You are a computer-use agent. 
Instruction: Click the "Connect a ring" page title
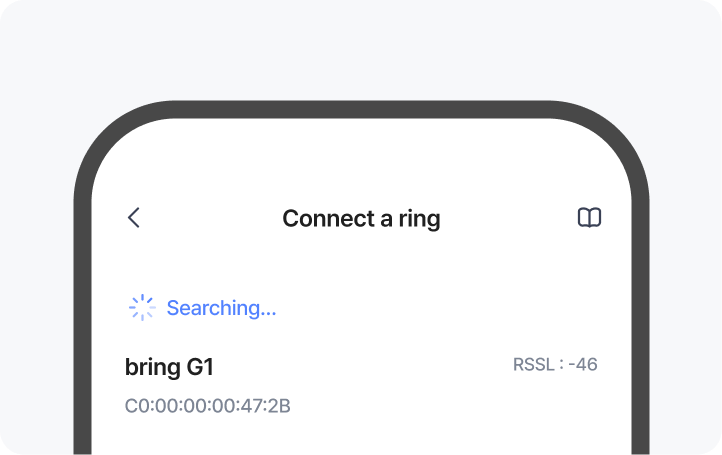pos(361,218)
